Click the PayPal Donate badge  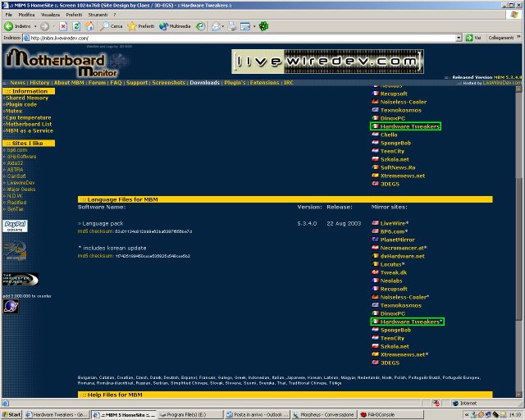tap(15, 226)
